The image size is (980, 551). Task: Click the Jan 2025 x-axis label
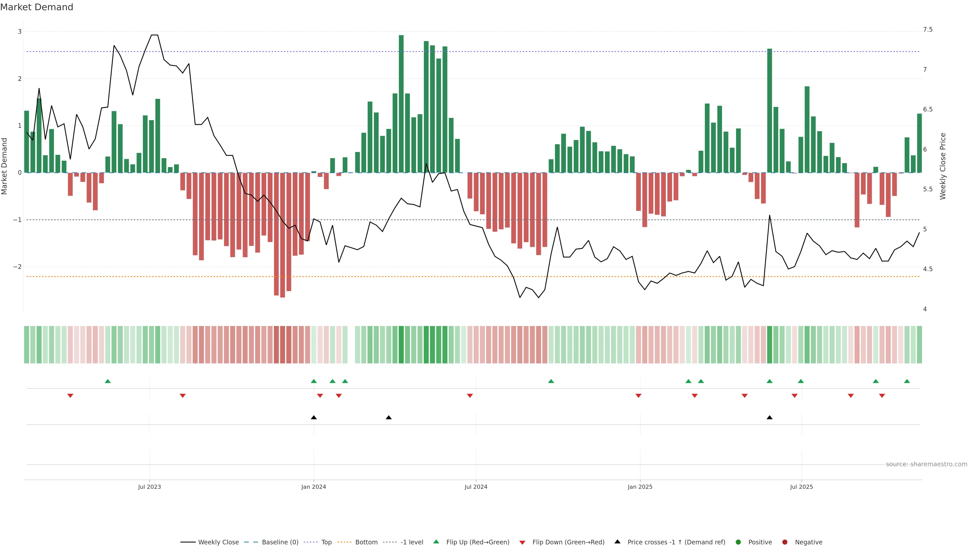[x=640, y=487]
